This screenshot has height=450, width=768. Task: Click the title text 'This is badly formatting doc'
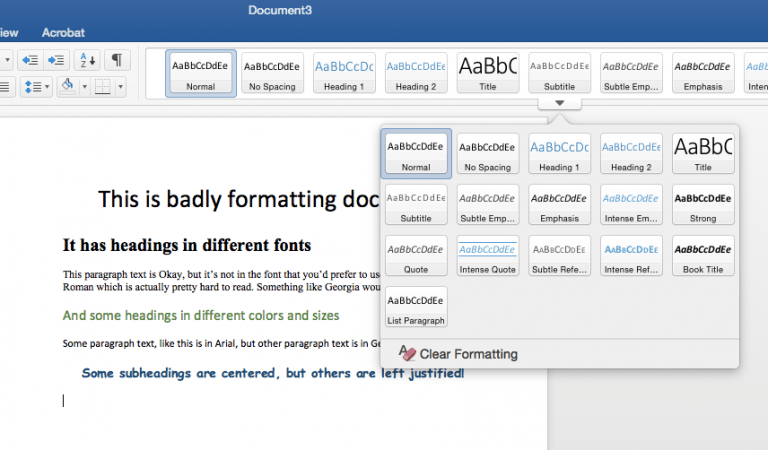[x=239, y=200]
